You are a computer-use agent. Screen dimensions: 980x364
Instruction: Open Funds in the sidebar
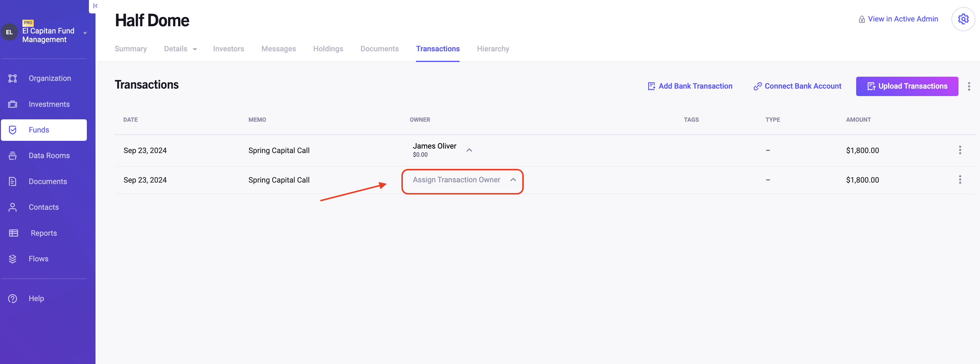point(44,130)
